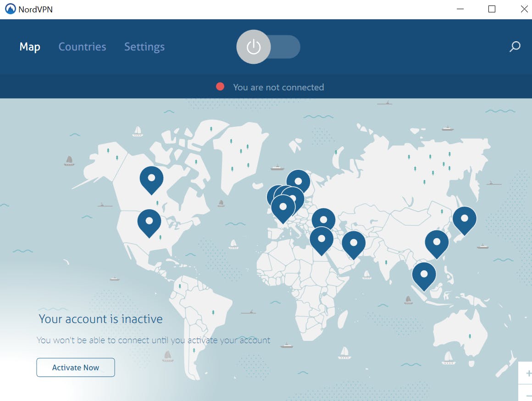Screen dimensions: 532x401
Task: Go to the Settings tab
Action: tap(144, 47)
